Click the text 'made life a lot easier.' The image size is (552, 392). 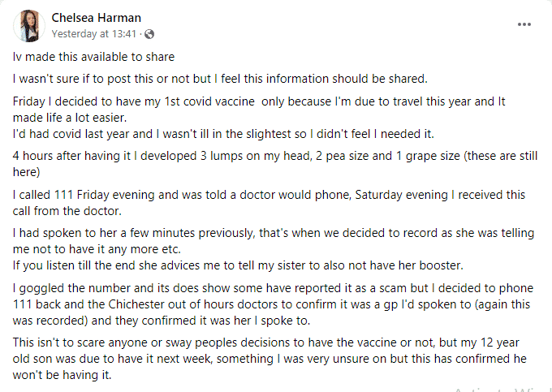[x=70, y=118]
